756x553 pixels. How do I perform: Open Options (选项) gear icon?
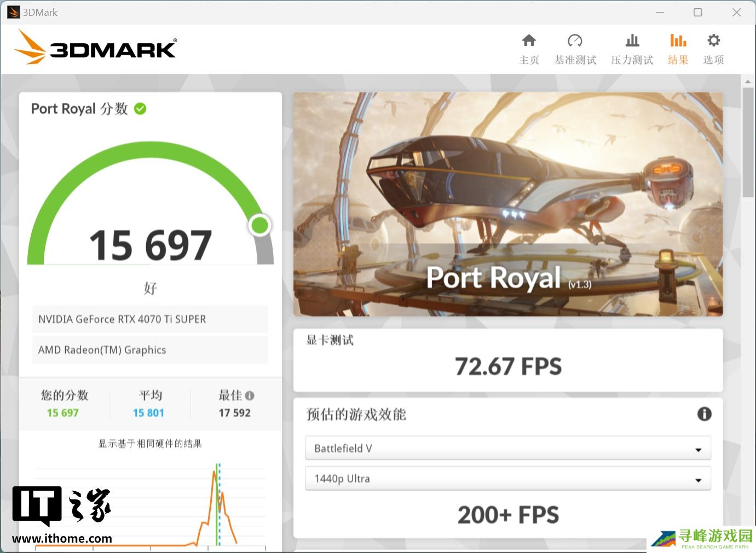[713, 41]
